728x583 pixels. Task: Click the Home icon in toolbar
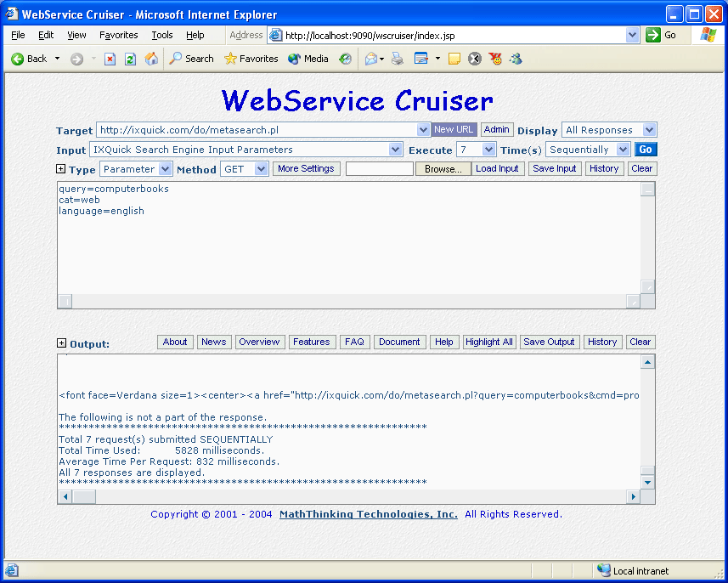[151, 59]
